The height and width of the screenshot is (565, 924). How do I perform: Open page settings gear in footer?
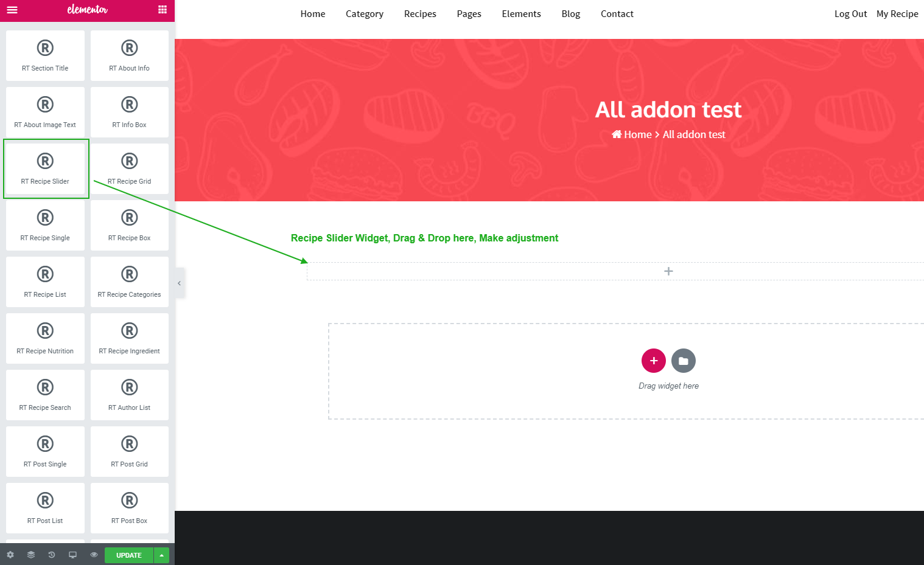click(10, 555)
